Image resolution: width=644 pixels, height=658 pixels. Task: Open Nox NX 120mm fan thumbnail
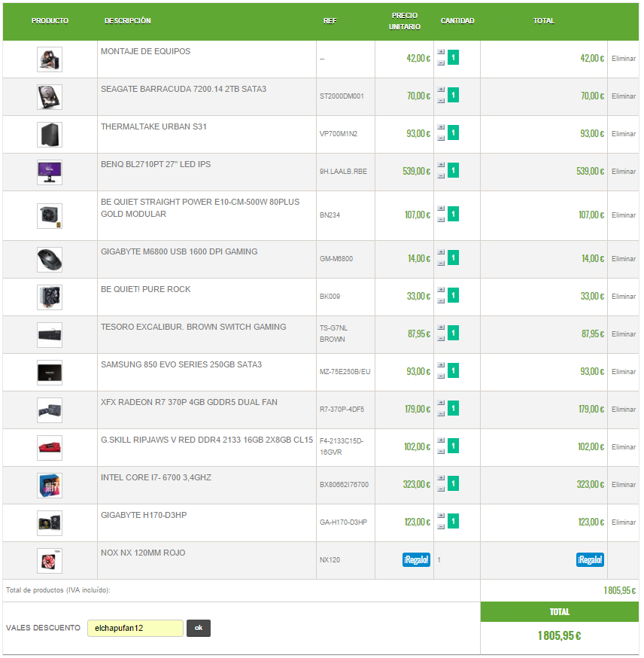(x=50, y=561)
